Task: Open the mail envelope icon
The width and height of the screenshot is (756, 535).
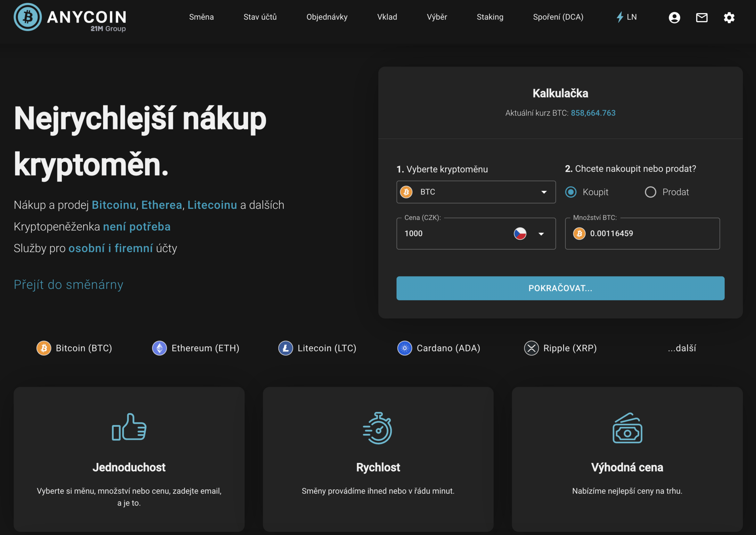Action: [702, 17]
